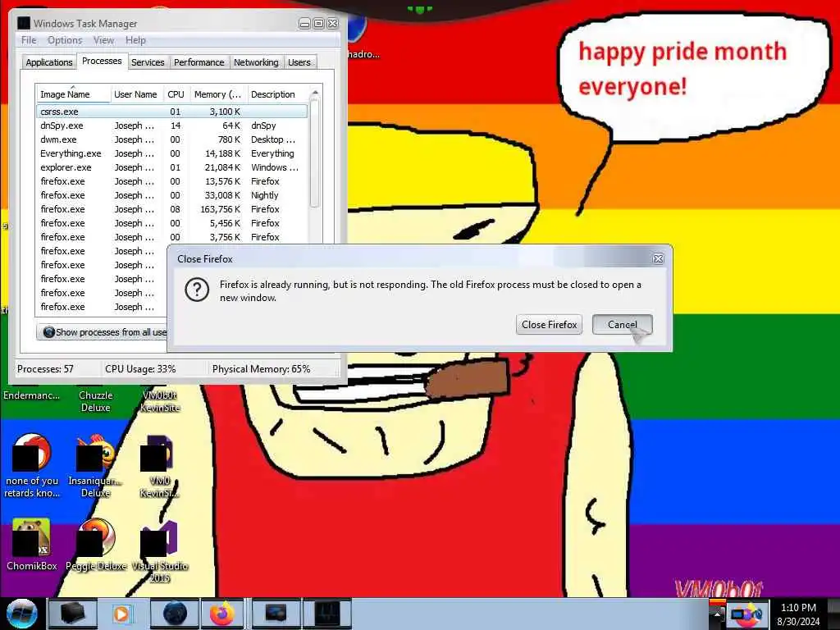Click the process list scroll up arrow
Viewport: 840px width, 630px height.
(315, 94)
